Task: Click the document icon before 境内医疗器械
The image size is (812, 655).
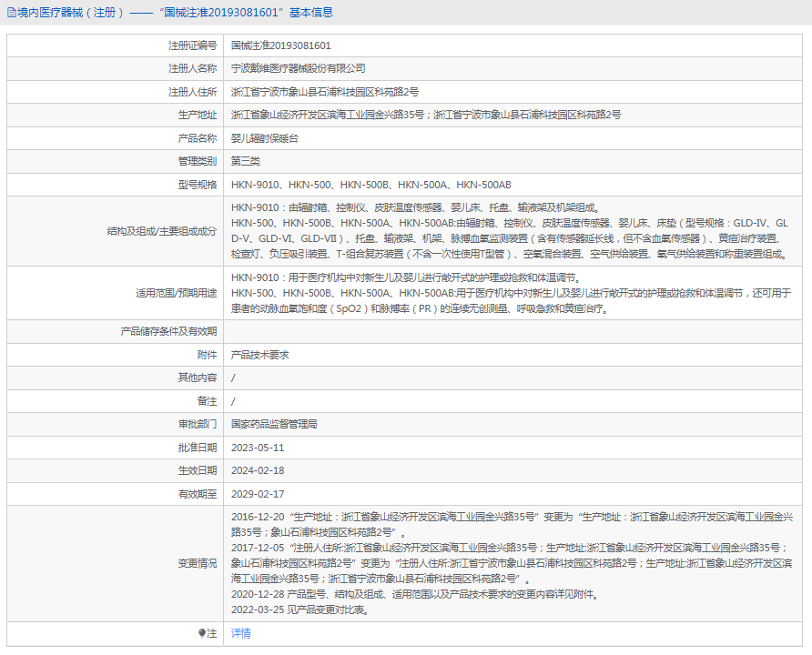Action: pyautogui.click(x=11, y=13)
